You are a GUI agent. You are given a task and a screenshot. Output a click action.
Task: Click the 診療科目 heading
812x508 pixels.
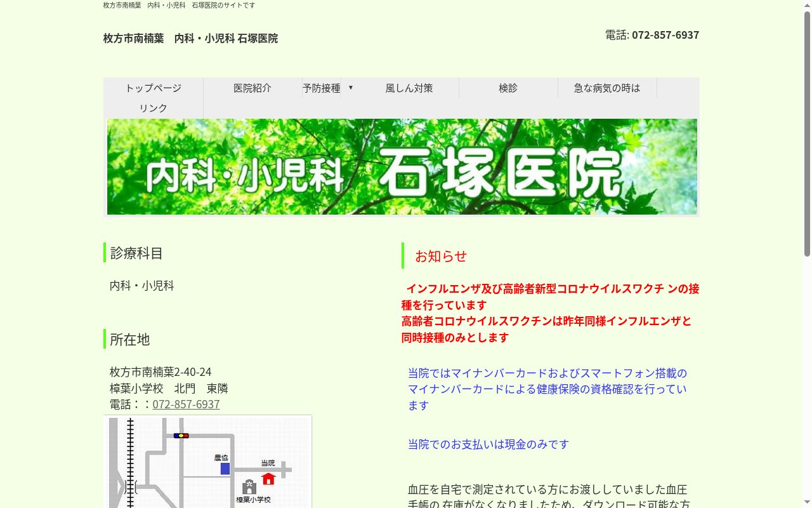[x=136, y=253]
